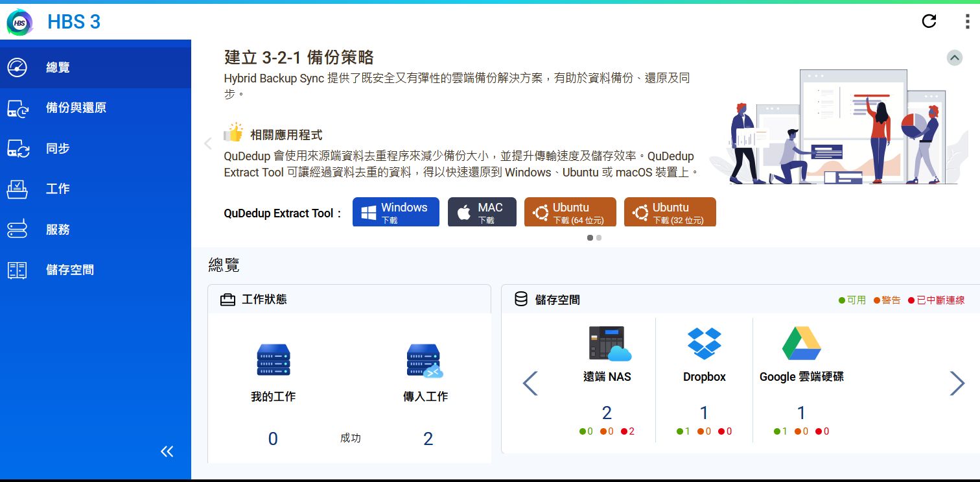
Task: Select the first banner page dot
Action: (x=590, y=238)
